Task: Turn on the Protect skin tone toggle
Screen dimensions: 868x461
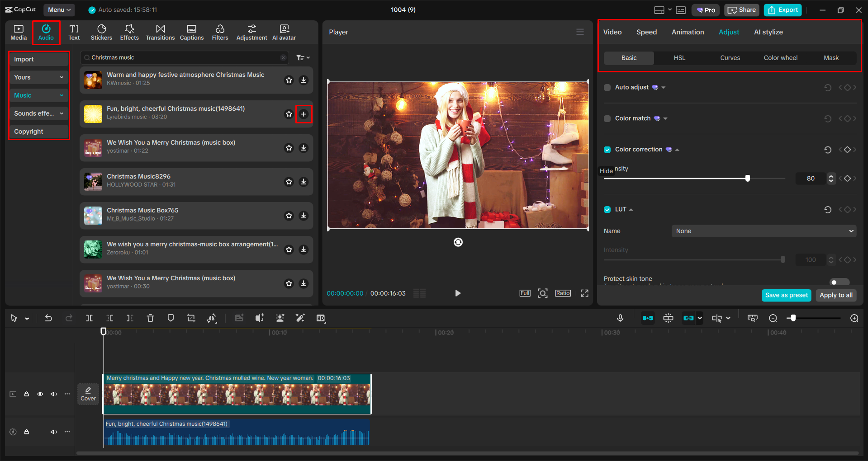Action: tap(839, 281)
